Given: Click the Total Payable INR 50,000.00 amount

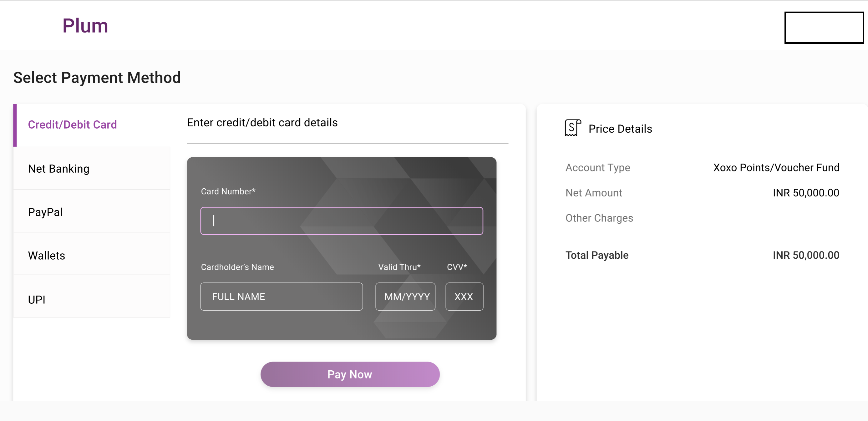Looking at the screenshot, I should (x=806, y=255).
